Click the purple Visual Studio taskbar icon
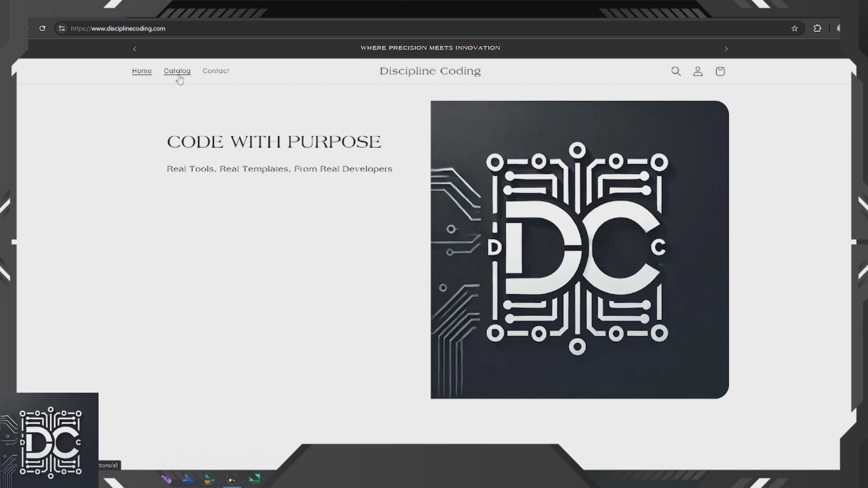Viewport: 868px width, 488px height. (166, 479)
